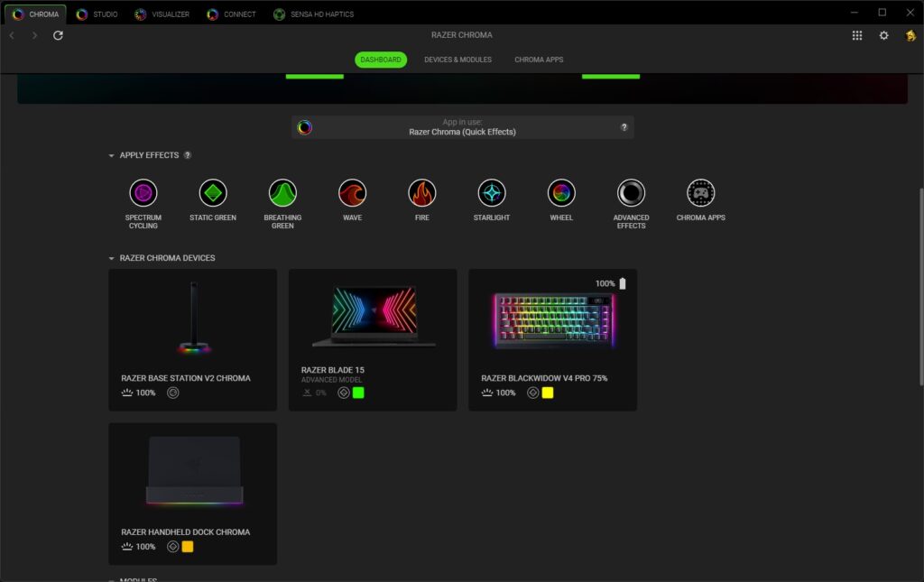Switch to the Sensa HD Haptics tab
Screen dimensions: 924x582
(x=313, y=14)
